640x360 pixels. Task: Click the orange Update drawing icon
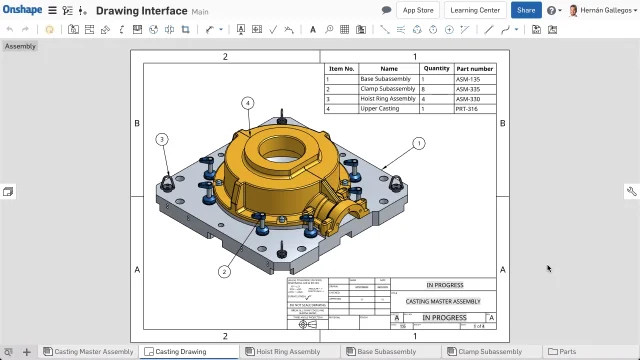pos(49,29)
